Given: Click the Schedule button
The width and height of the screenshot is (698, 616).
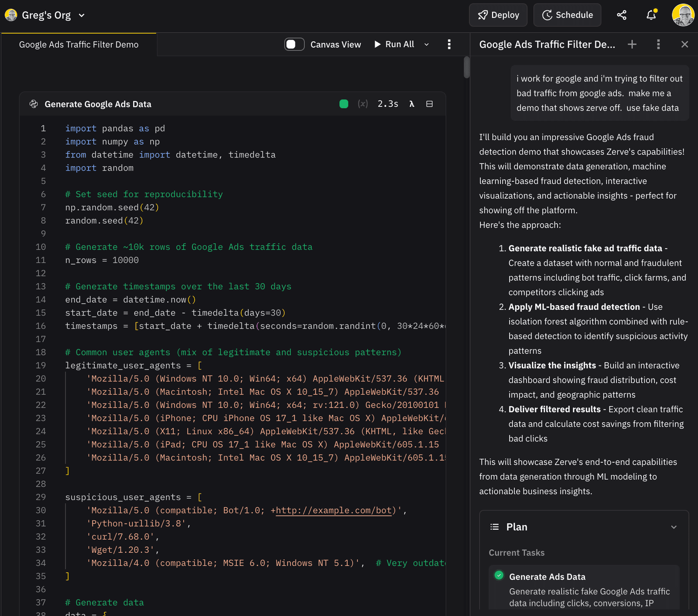Looking at the screenshot, I should coord(567,14).
